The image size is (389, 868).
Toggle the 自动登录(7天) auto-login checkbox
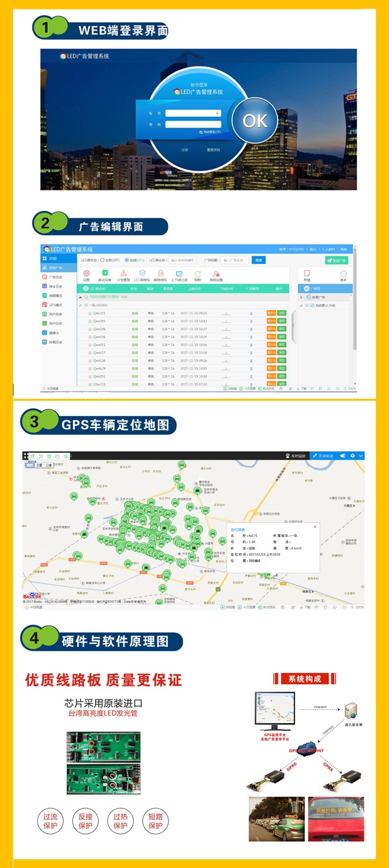[x=201, y=132]
